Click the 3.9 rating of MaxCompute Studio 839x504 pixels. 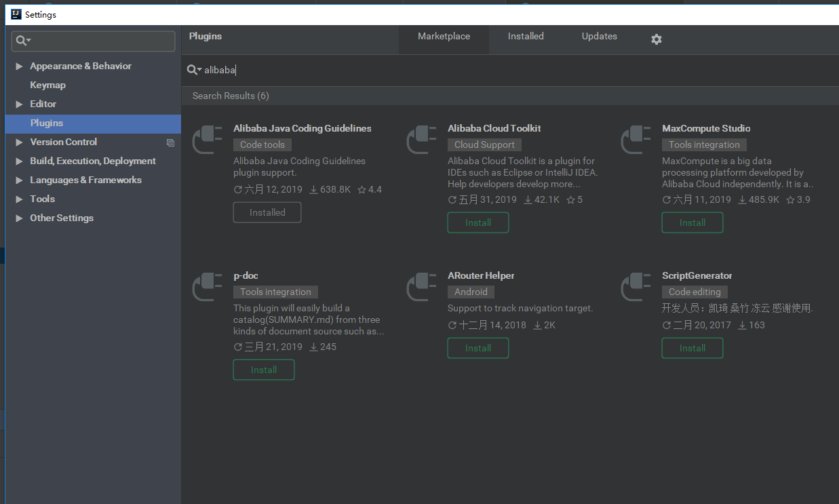pos(798,200)
